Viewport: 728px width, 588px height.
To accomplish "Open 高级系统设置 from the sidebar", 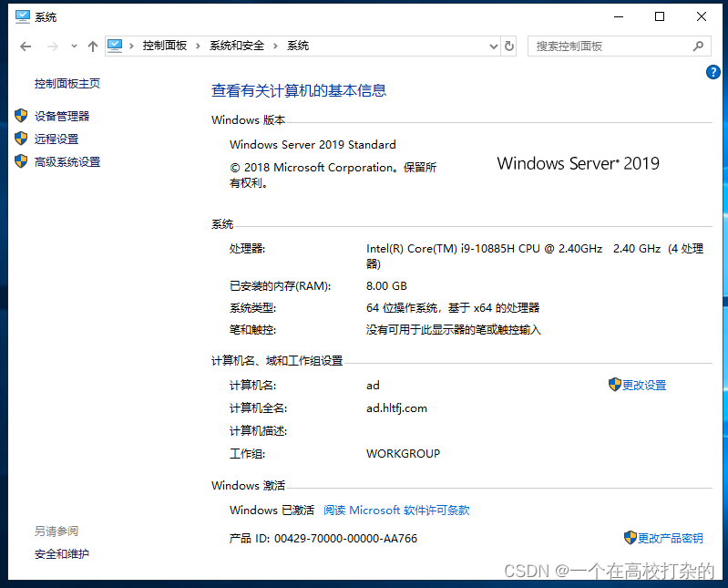I will coord(67,162).
